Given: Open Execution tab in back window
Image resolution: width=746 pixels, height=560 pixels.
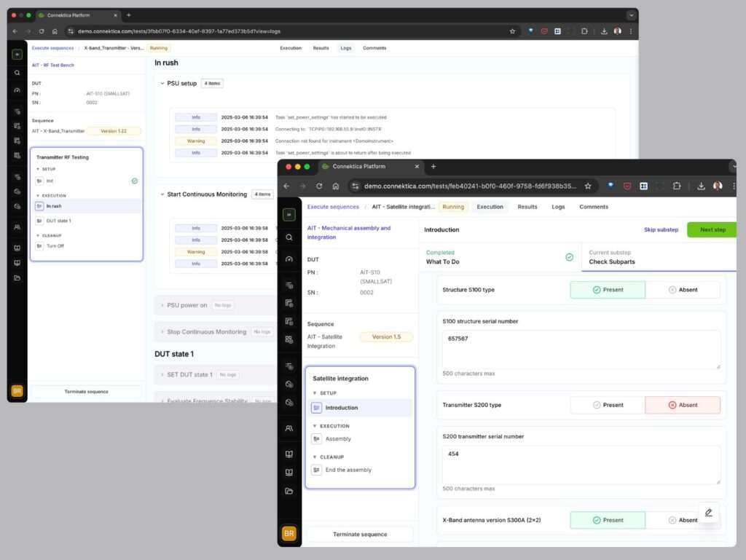Looking at the screenshot, I should [290, 48].
